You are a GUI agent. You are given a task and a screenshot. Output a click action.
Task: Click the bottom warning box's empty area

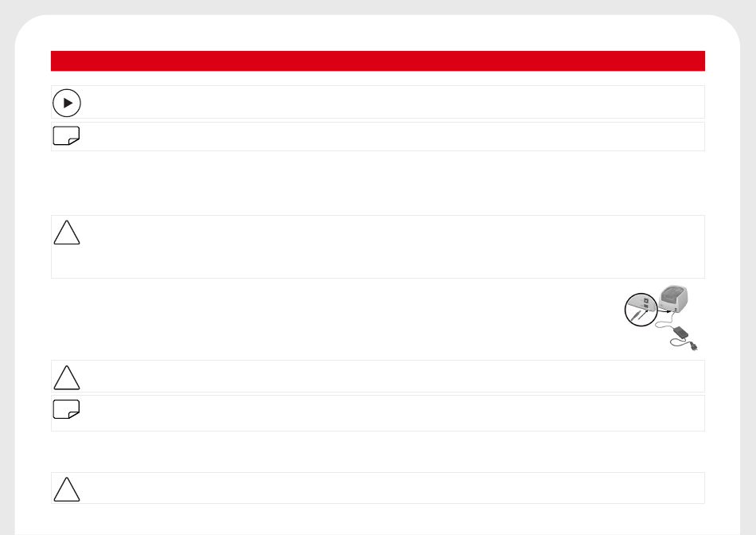pyautogui.click(x=393, y=488)
